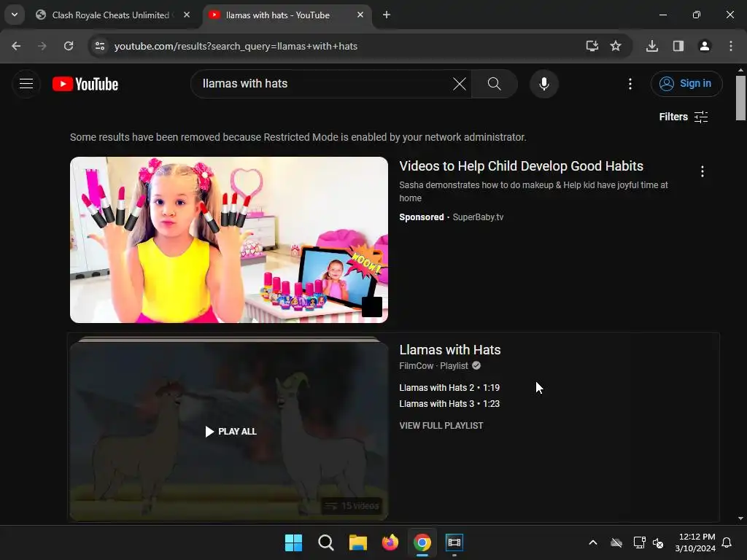This screenshot has height=560, width=747.
Task: Open the Windows Start menu
Action: [x=293, y=542]
